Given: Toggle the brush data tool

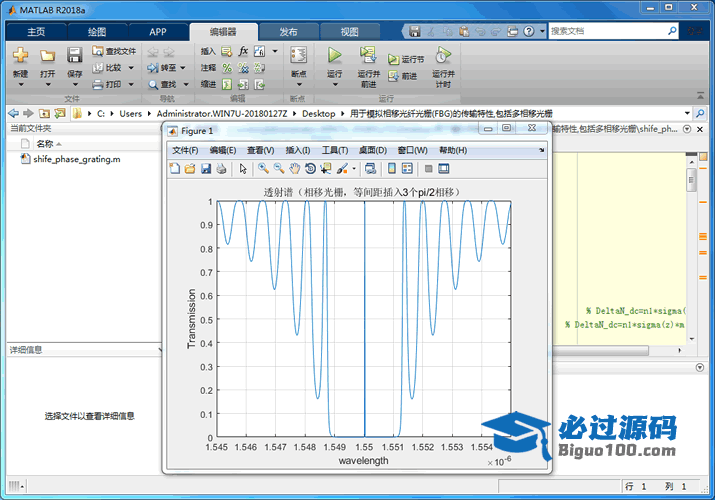Looking at the screenshot, I should pyautogui.click(x=342, y=169).
